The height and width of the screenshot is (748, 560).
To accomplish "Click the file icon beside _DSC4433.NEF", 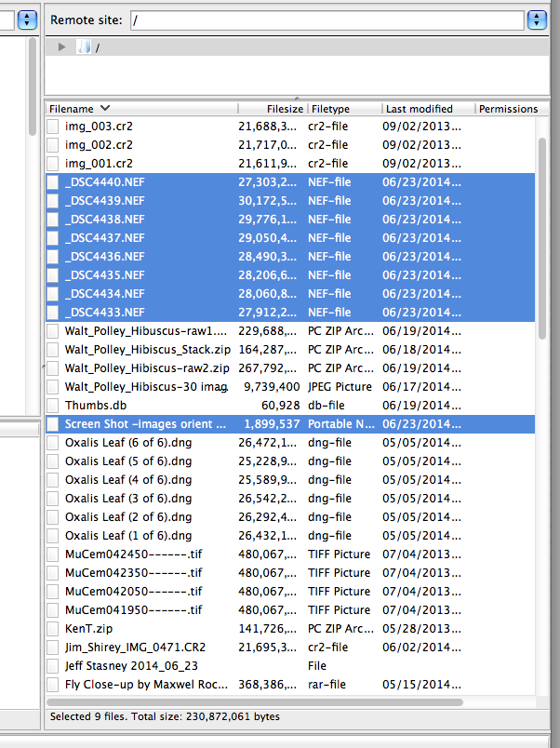I will 52,313.
